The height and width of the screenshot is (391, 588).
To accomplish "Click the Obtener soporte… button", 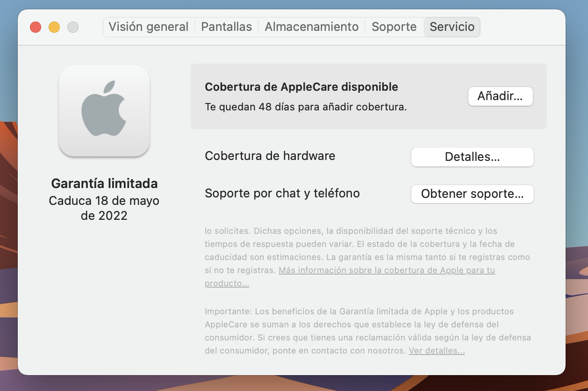I will pyautogui.click(x=472, y=194).
